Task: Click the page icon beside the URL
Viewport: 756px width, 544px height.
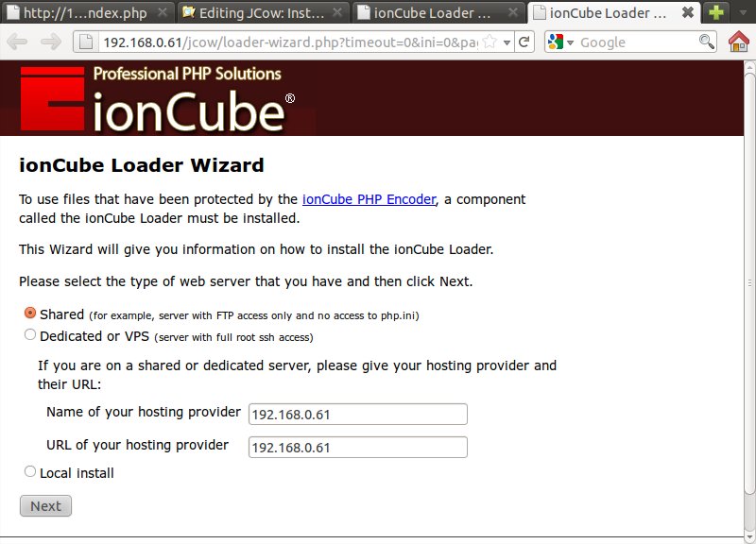Action: coord(85,42)
